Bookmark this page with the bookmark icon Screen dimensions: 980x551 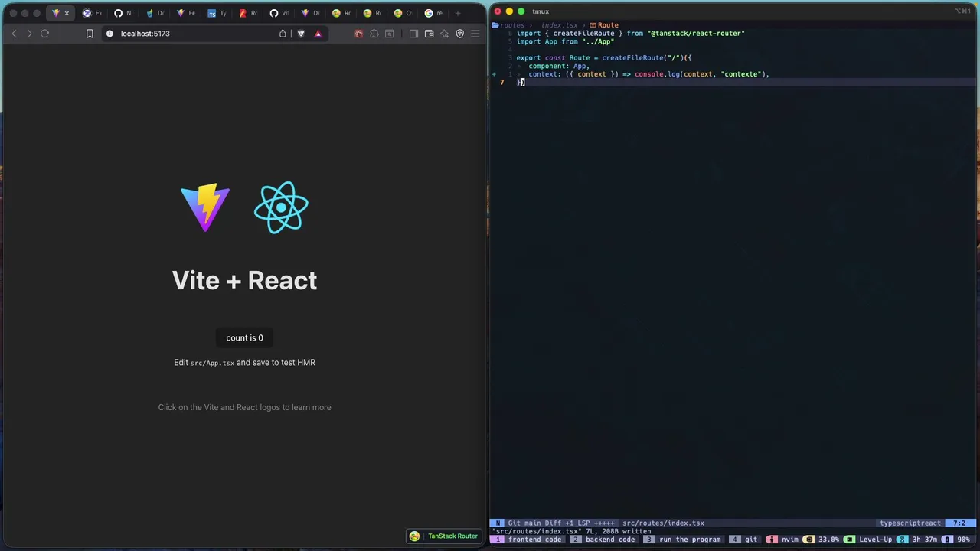(90, 34)
